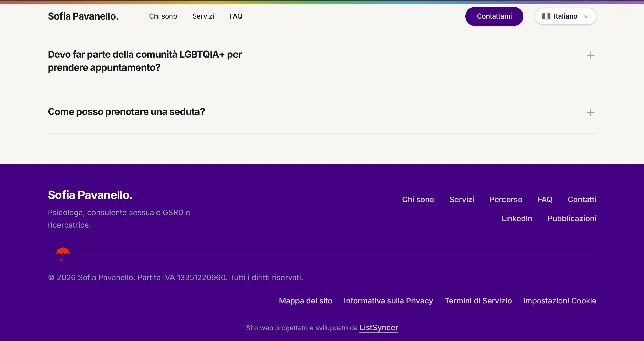644x341 pixels.
Task: Open Informativa sulla Privacy link
Action: click(x=388, y=301)
